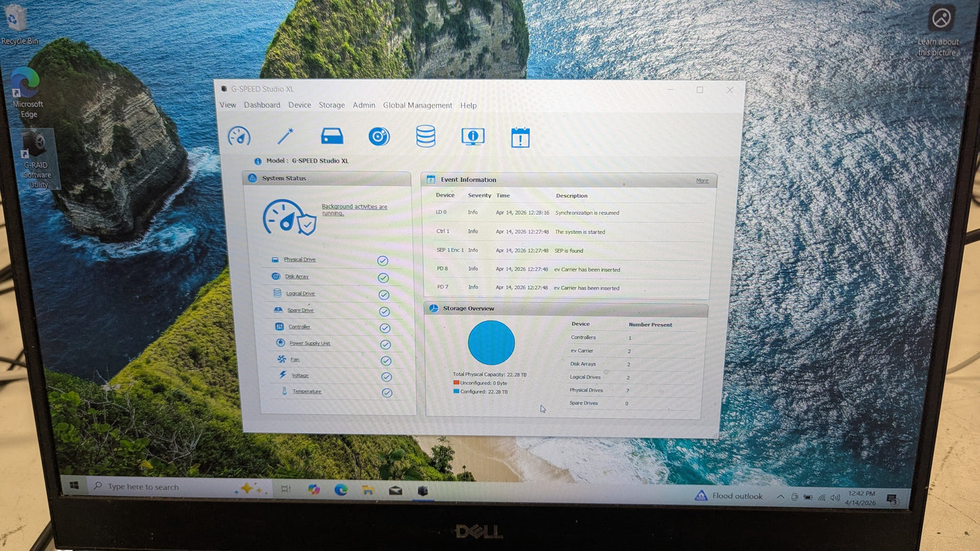980x551 pixels.
Task: Open the Disk Array toolbar icon
Action: point(379,136)
